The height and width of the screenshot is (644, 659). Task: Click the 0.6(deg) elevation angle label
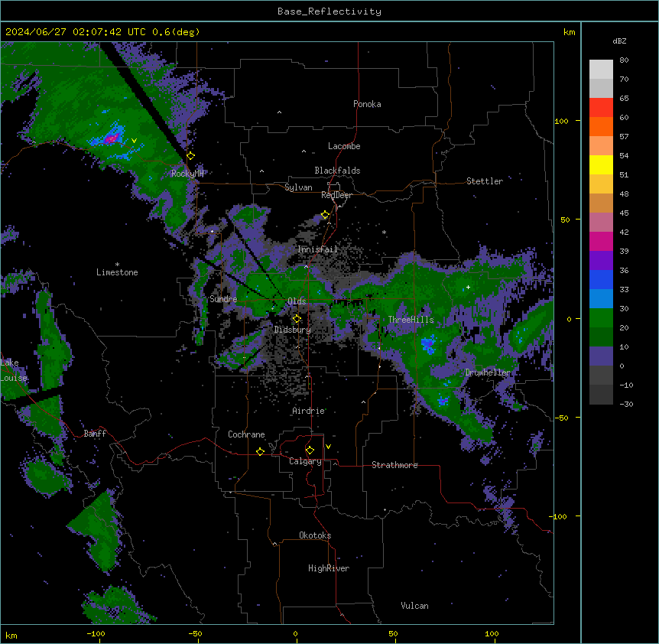pos(176,32)
